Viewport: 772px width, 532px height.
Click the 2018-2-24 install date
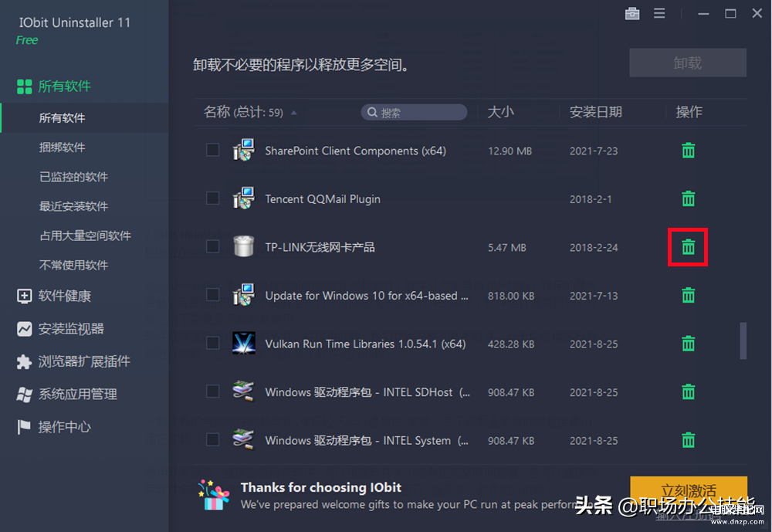594,248
